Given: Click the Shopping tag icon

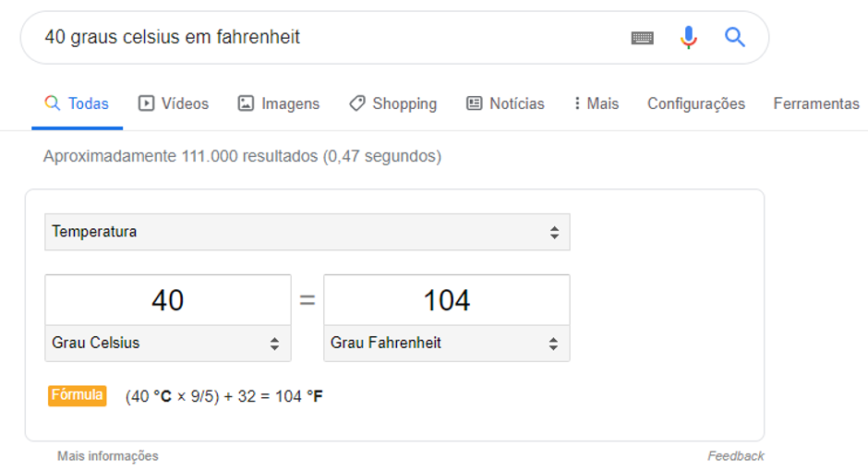Looking at the screenshot, I should (356, 103).
